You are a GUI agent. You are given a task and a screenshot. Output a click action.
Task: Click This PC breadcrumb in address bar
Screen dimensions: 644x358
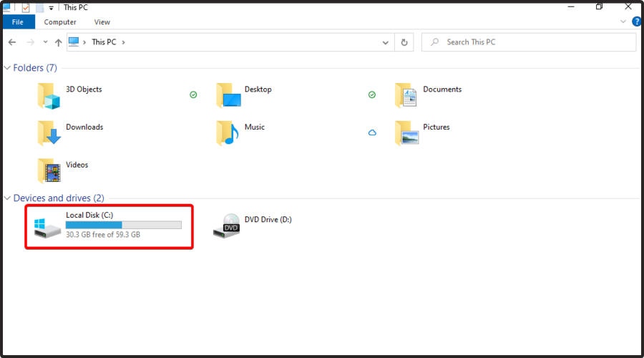pos(104,42)
